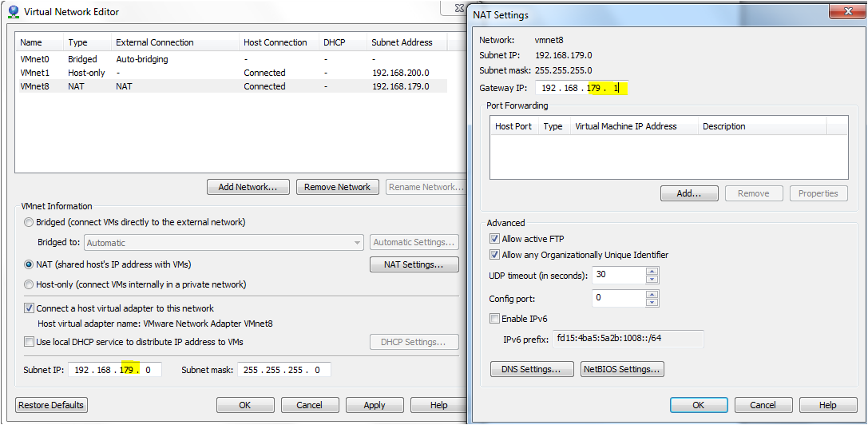Increase the UDP timeout with up arrow
The image size is (868, 425).
(x=652, y=272)
